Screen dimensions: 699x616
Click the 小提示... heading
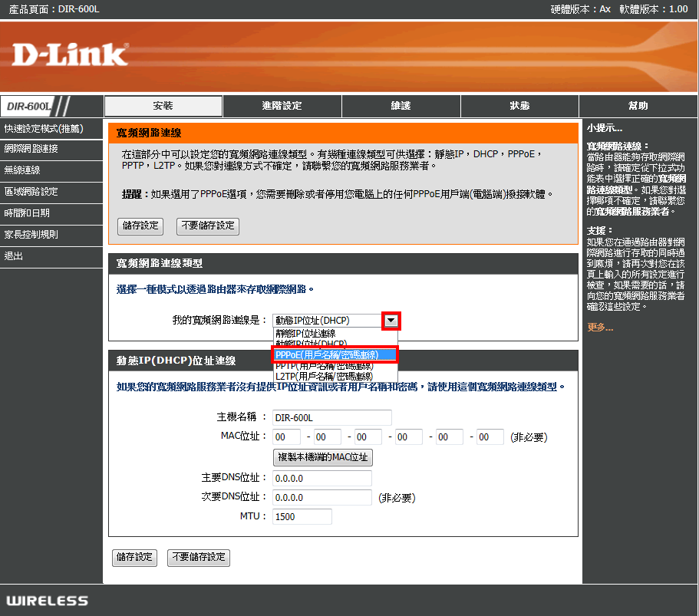[605, 128]
